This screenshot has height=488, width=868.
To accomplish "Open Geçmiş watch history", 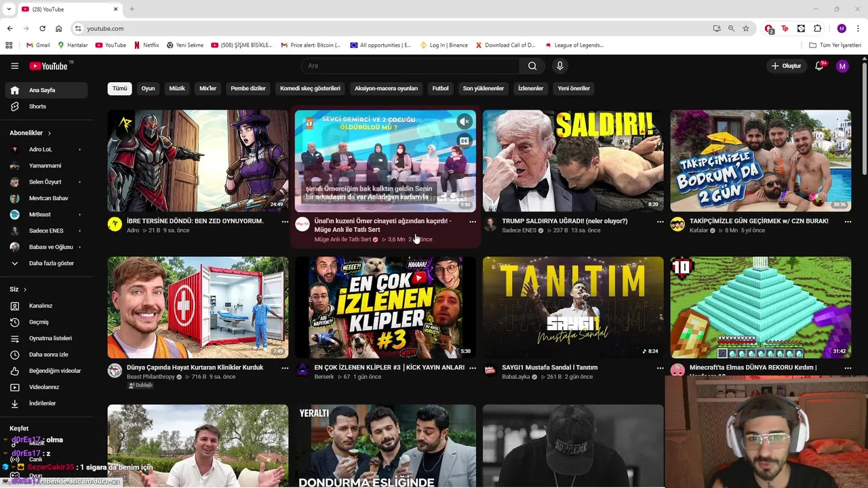I will click(x=46, y=322).
